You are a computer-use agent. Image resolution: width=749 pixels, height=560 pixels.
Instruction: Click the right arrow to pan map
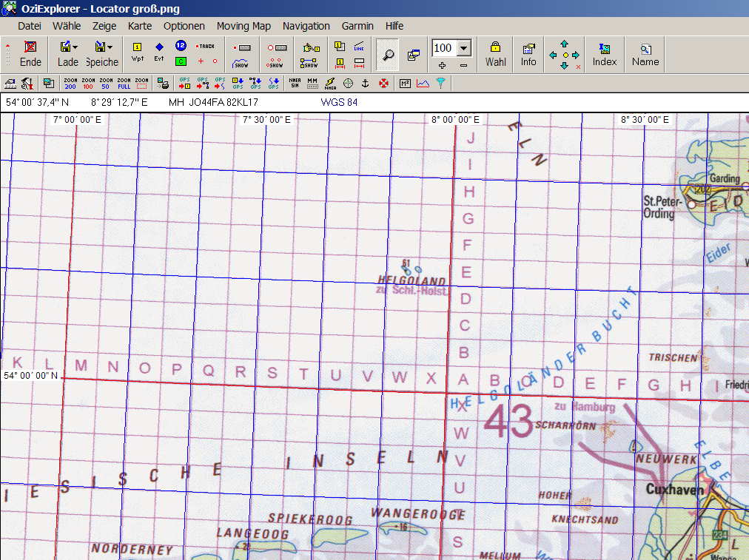pyautogui.click(x=576, y=55)
